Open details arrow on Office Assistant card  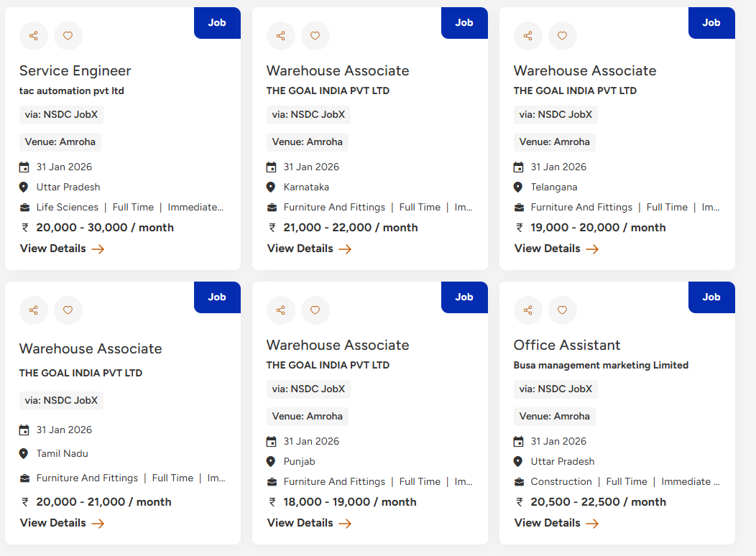pyautogui.click(x=592, y=523)
